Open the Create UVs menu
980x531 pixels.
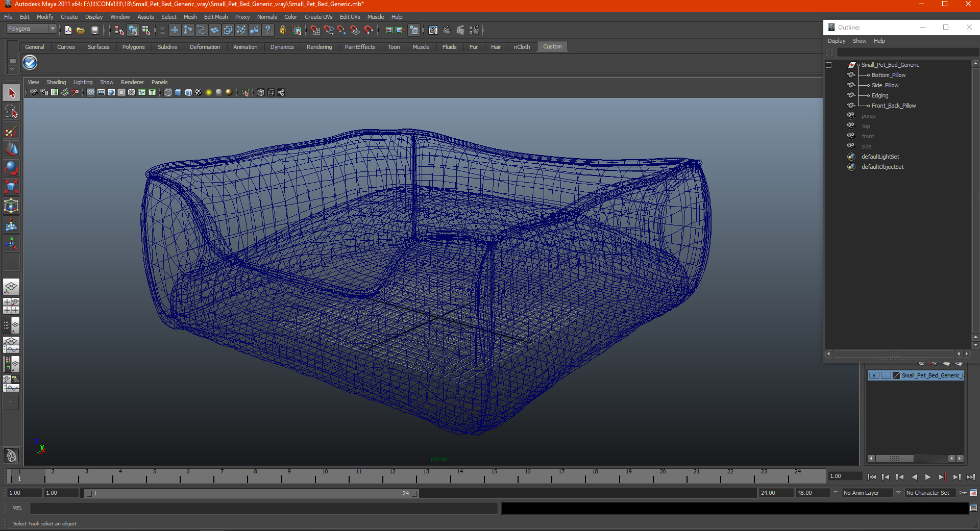coord(318,17)
